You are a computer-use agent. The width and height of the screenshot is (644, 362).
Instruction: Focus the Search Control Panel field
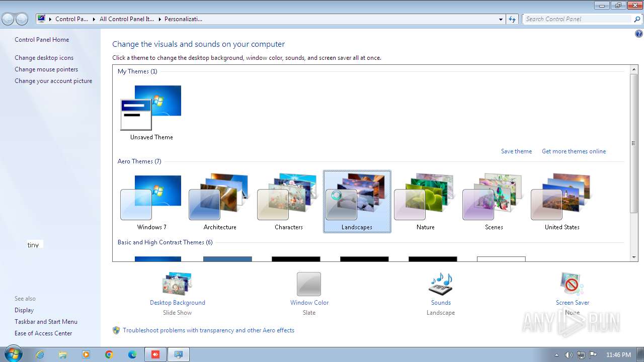point(578,19)
